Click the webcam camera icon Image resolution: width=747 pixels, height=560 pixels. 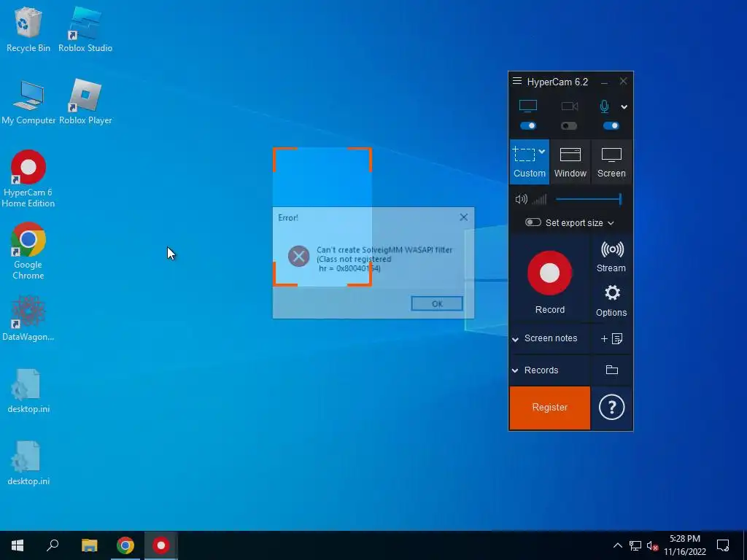pyautogui.click(x=569, y=106)
